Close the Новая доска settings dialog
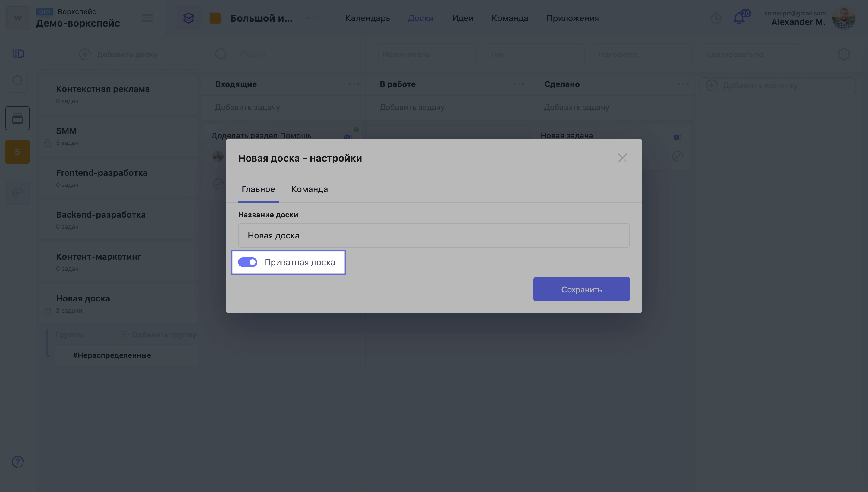868x492 pixels. point(622,158)
